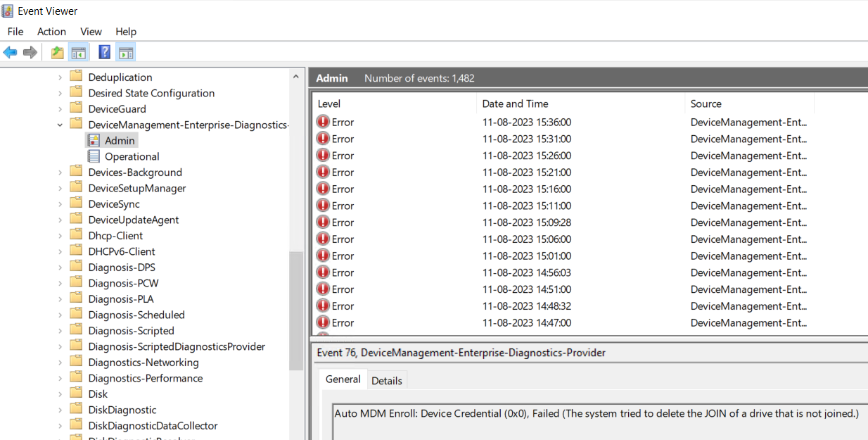This screenshot has height=440, width=868.
Task: Sort events by Date and Time column
Action: [515, 103]
